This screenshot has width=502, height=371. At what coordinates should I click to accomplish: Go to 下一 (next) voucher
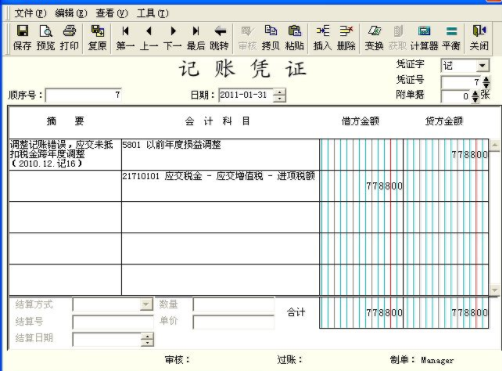(172, 38)
